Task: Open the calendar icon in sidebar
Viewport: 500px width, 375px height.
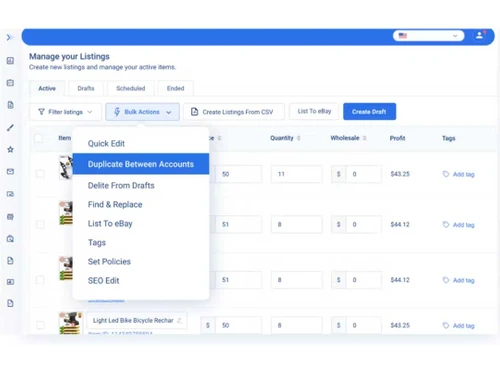Action: [10, 83]
